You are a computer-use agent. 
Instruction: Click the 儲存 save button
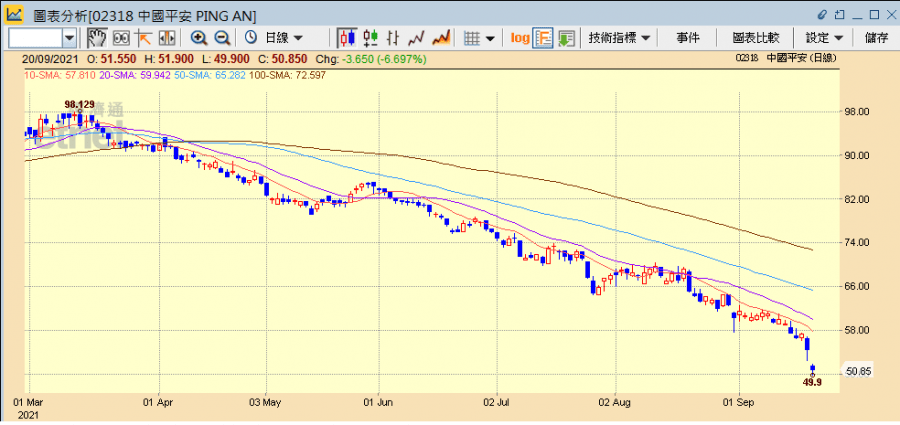coord(876,37)
